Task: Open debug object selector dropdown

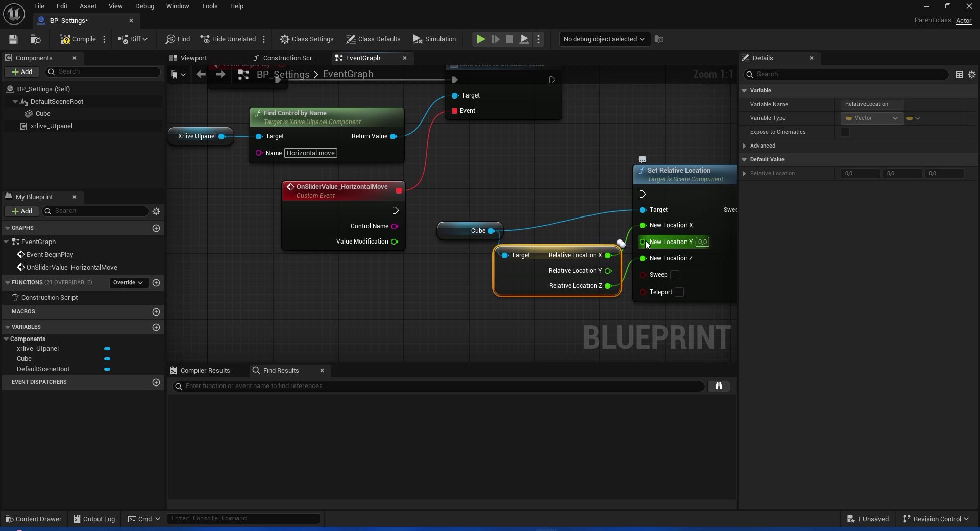Action: click(604, 39)
